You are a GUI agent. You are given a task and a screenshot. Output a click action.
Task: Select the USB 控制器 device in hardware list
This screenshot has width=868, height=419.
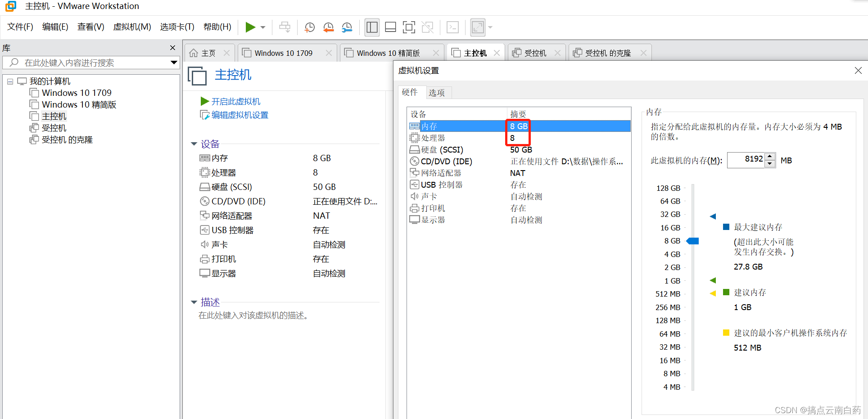click(441, 184)
